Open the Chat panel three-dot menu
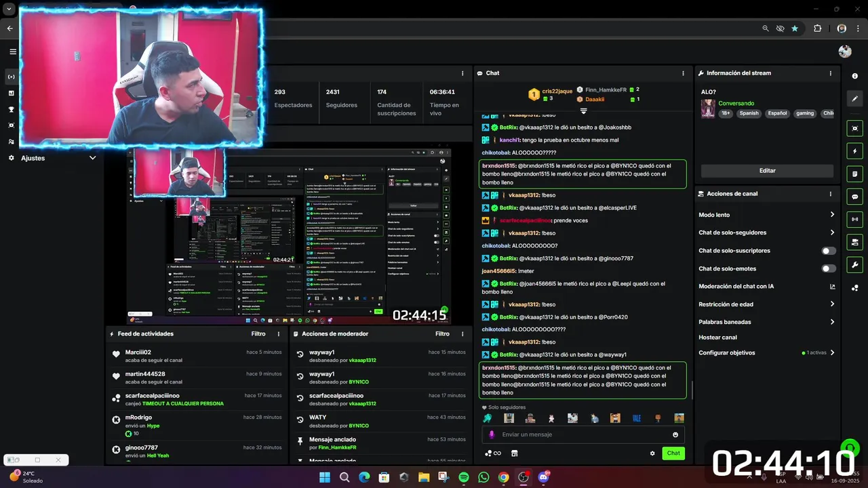Image resolution: width=868 pixels, height=488 pixels. pyautogui.click(x=683, y=73)
